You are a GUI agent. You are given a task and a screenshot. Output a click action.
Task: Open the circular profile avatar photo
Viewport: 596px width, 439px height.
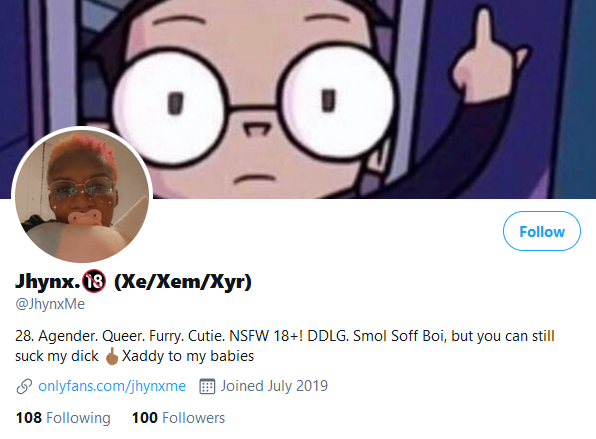coord(82,197)
